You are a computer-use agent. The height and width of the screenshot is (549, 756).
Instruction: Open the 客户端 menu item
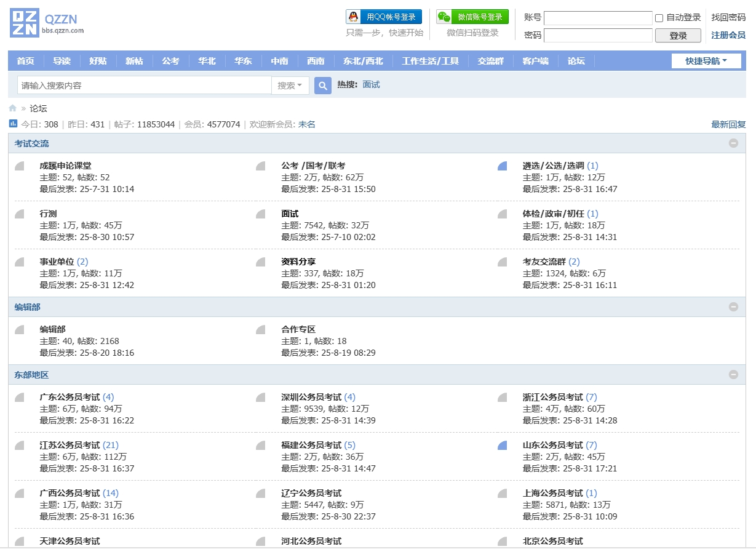point(535,61)
